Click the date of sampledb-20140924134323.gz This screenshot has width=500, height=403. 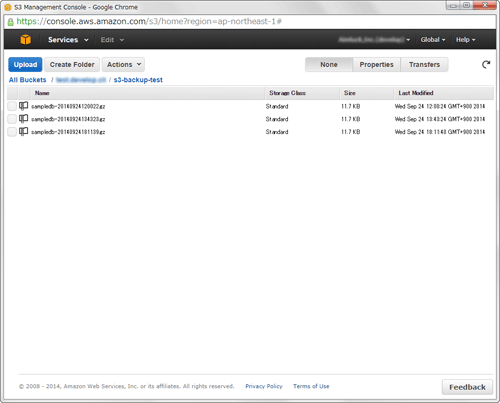coord(440,119)
